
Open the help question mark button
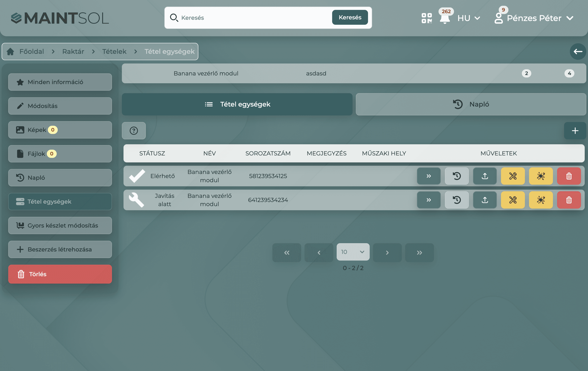tap(134, 131)
